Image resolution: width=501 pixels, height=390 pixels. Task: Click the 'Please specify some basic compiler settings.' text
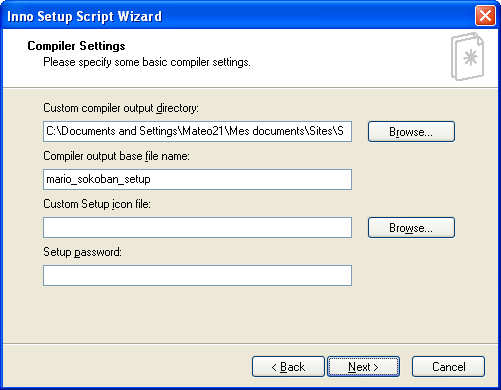pos(147,62)
